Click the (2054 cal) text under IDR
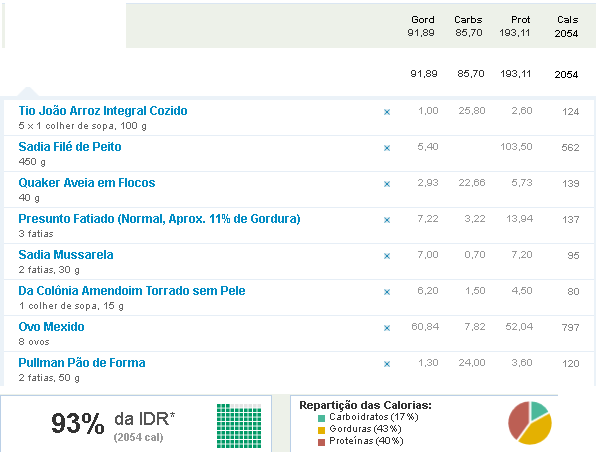This screenshot has width=596, height=453. click(138, 437)
